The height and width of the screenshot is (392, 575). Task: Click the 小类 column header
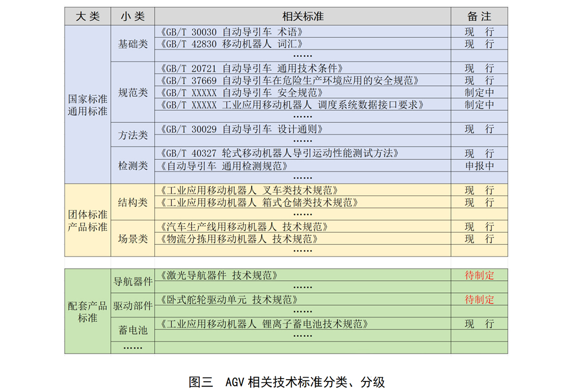[133, 17]
